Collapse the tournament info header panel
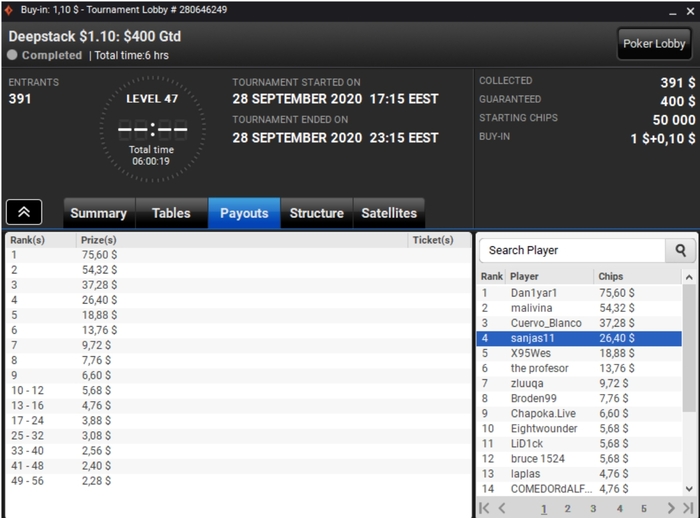 coord(24,212)
